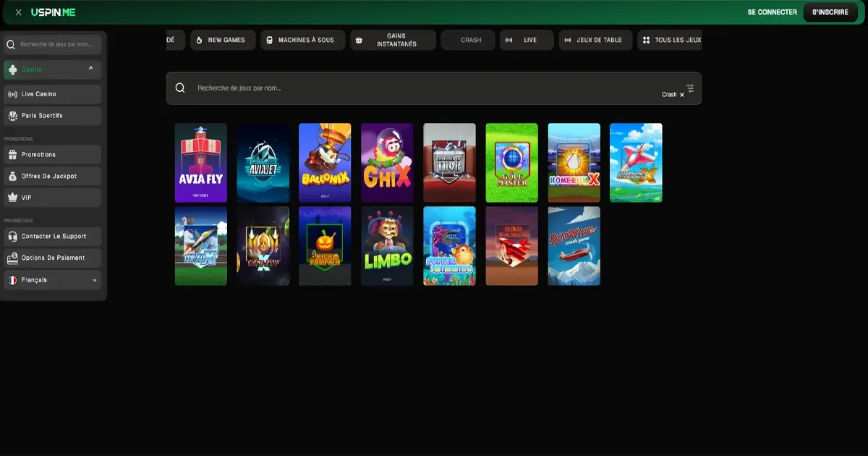Open the red biplane game thumbnail

pos(512,246)
